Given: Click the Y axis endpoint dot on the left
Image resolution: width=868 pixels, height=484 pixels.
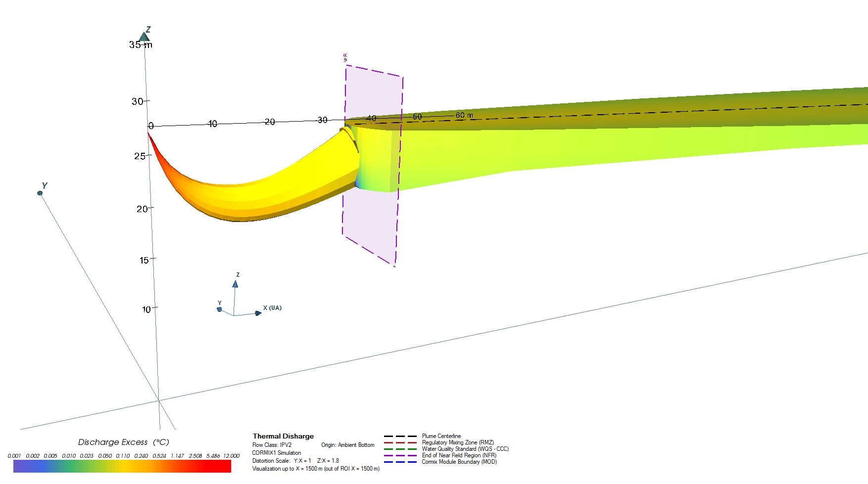Looking at the screenshot, I should (x=40, y=193).
